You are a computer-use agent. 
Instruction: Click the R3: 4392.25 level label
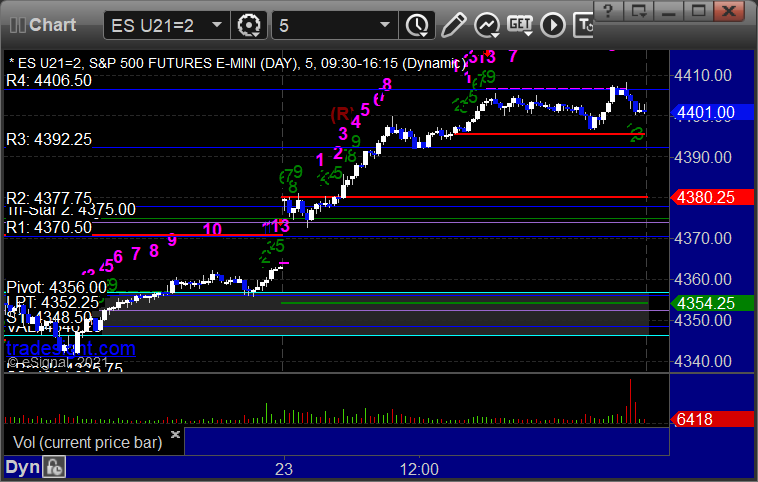coord(49,139)
